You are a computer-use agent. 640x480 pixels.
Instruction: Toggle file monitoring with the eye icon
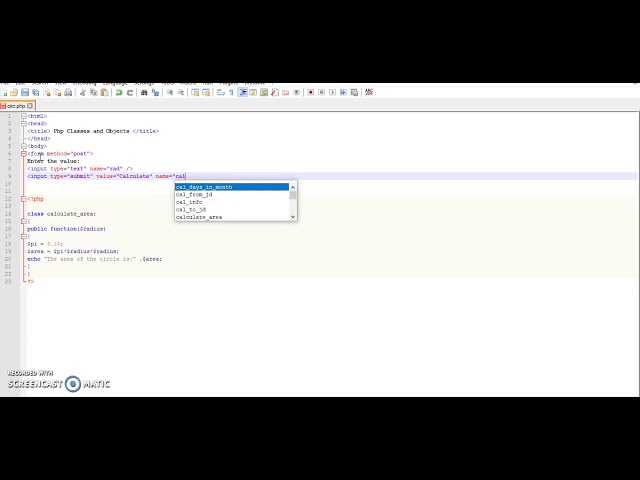[x=297, y=93]
